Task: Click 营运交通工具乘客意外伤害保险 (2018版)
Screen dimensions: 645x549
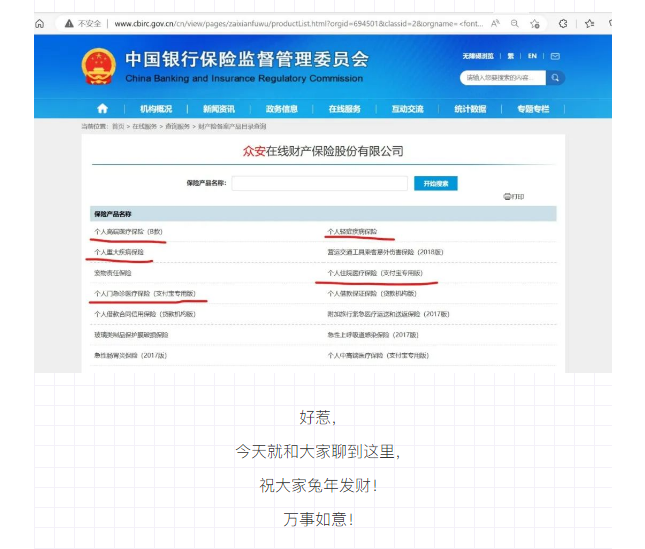Action: tap(385, 252)
